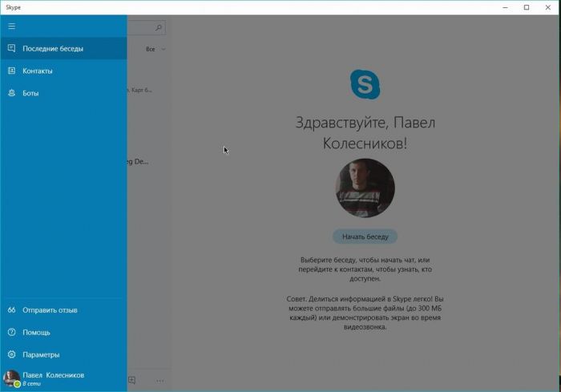
Task: Click the Skype logo in welcome pane
Action: pyautogui.click(x=365, y=84)
